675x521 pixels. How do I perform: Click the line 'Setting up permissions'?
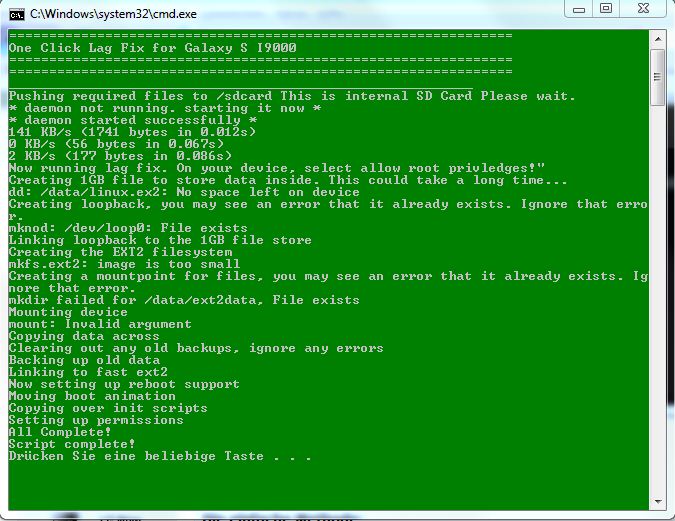(96, 420)
